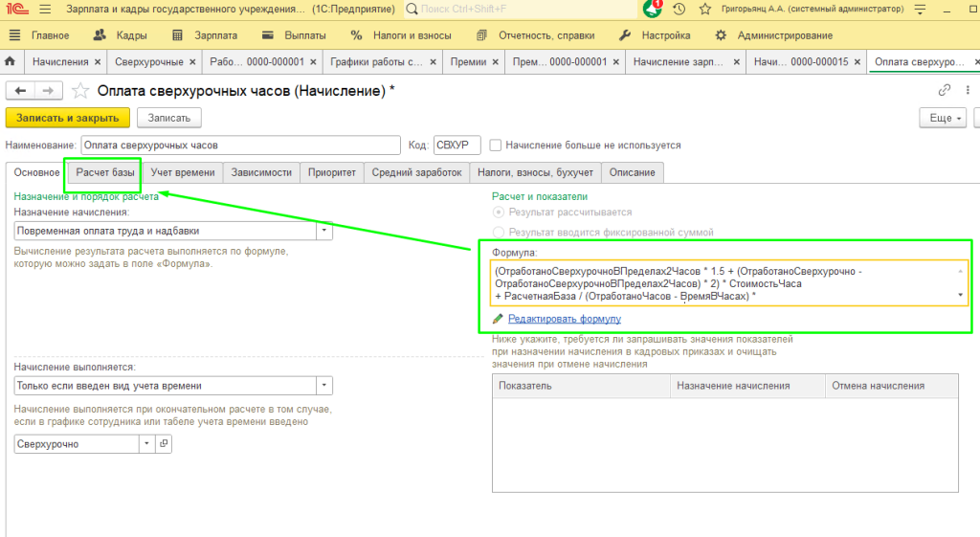The image size is (980, 537).
Task: Go to home page tab icon
Action: point(10,61)
